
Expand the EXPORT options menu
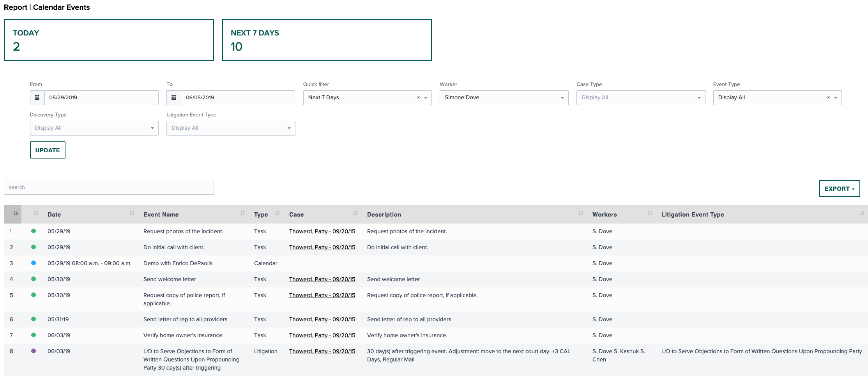(x=839, y=188)
